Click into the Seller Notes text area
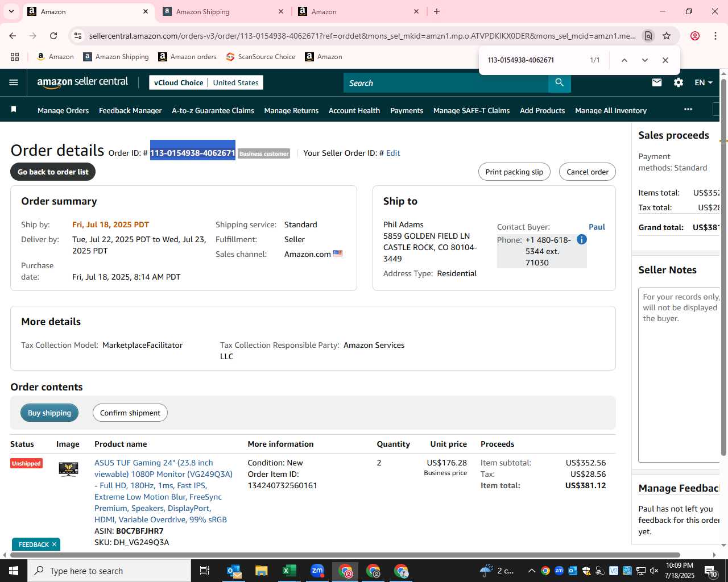728x582 pixels. pyautogui.click(x=680, y=375)
